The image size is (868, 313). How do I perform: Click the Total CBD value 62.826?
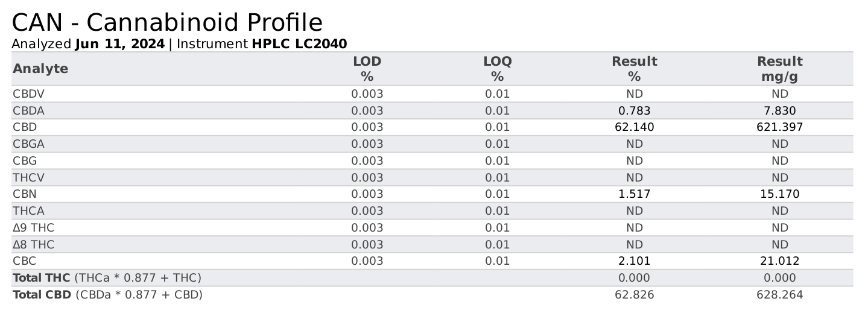point(635,294)
